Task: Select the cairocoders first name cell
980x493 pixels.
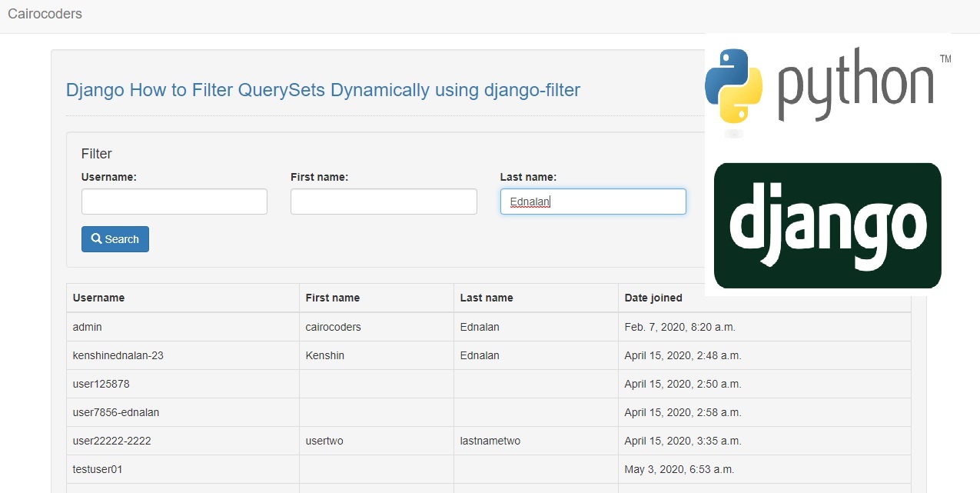Action: [377, 327]
